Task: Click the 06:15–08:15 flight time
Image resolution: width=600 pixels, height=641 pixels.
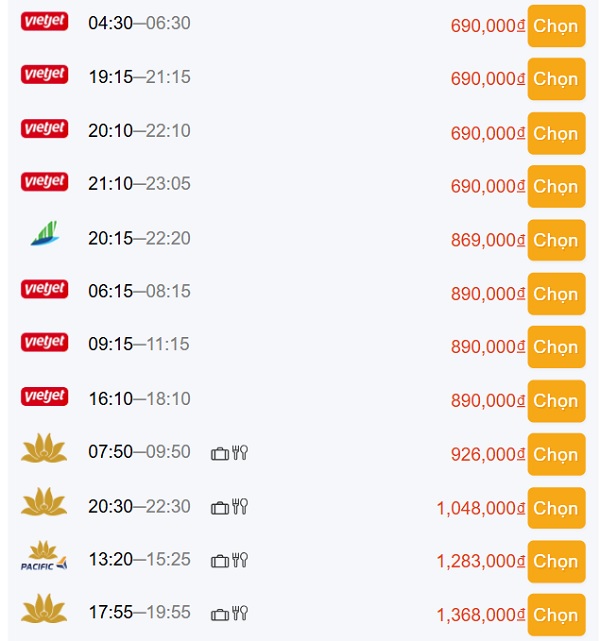Action: coord(139,291)
